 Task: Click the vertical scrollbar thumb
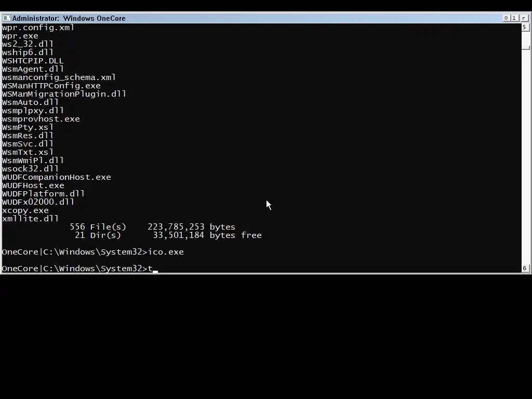526,47
